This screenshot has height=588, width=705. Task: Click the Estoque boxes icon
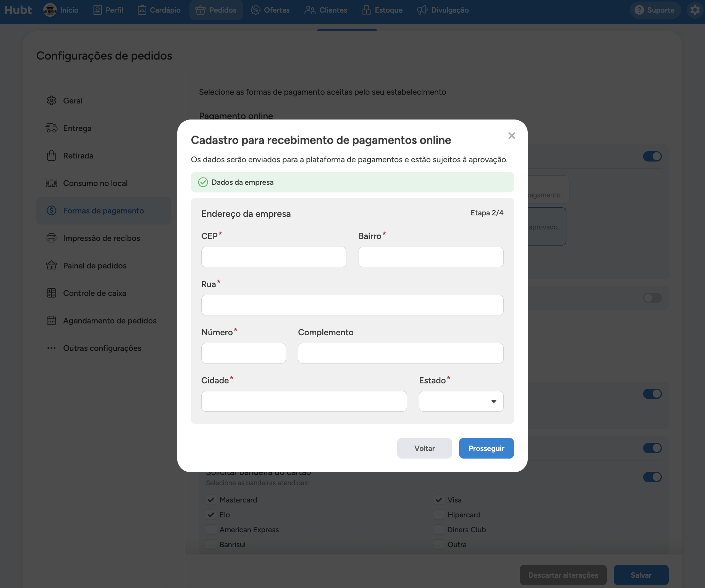coord(366,10)
